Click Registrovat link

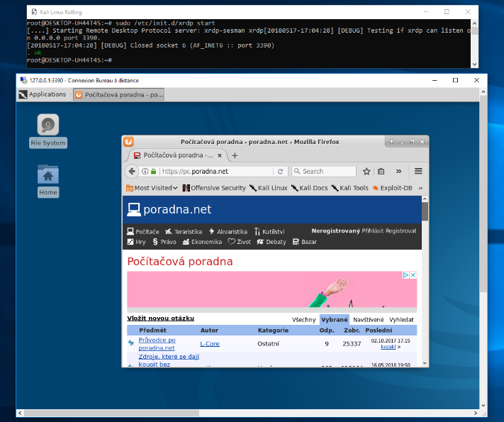pyautogui.click(x=401, y=231)
